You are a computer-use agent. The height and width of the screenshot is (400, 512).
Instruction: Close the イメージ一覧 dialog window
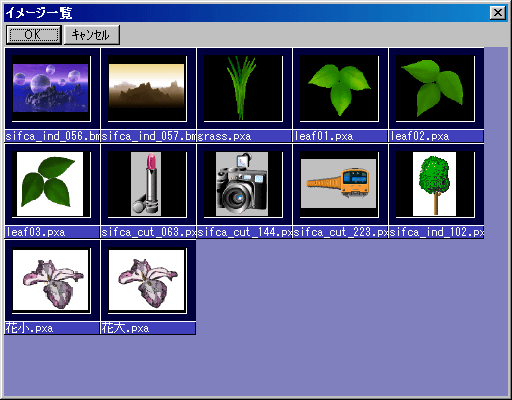(x=498, y=13)
